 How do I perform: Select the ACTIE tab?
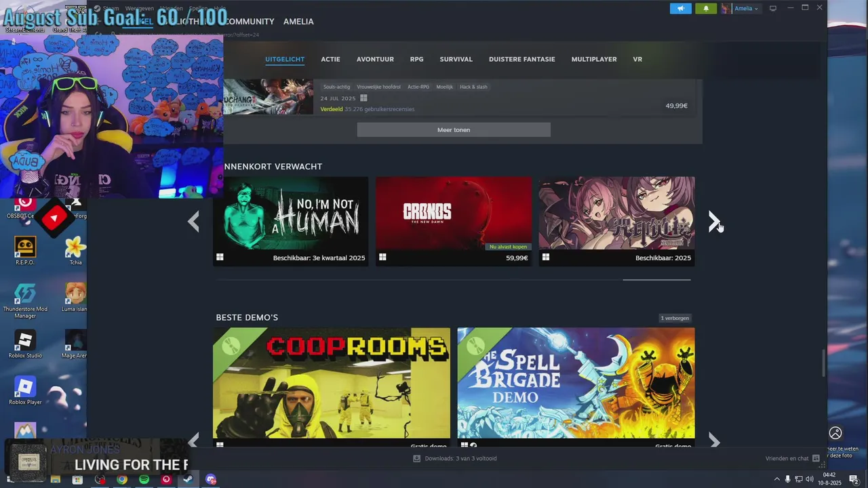330,59
